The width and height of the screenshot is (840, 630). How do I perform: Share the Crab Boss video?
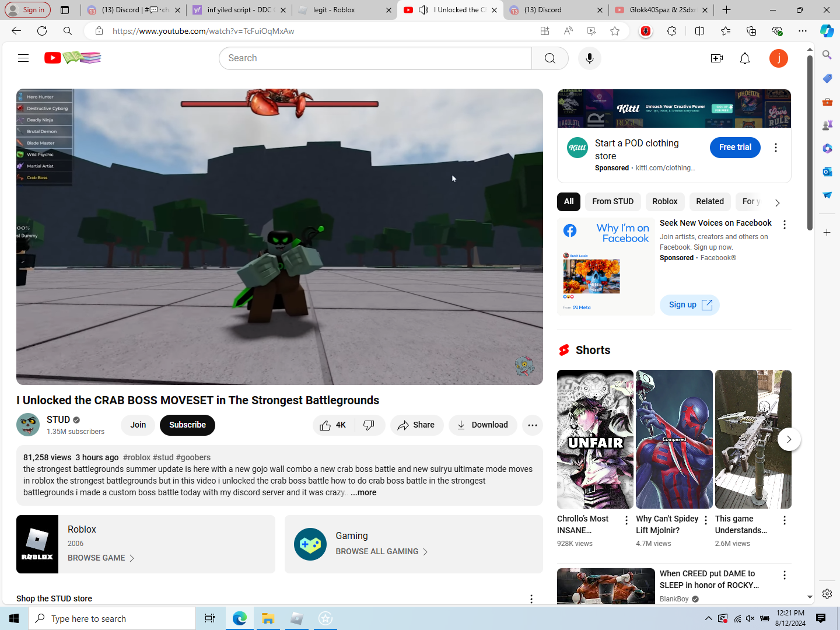416,425
